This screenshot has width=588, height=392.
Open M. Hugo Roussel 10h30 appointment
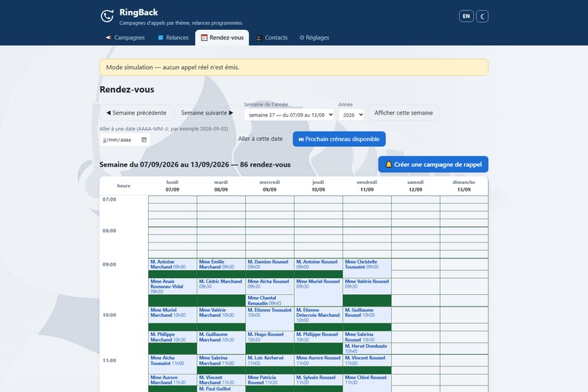pos(270,337)
